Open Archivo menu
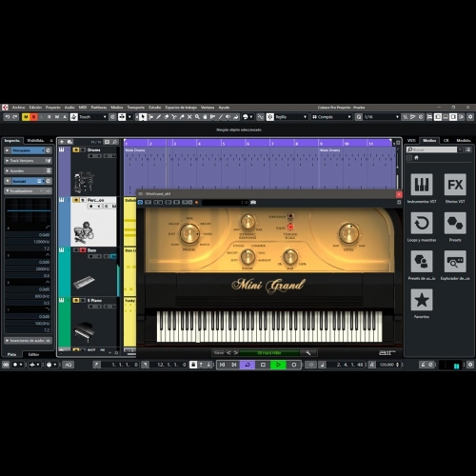 click(x=18, y=108)
